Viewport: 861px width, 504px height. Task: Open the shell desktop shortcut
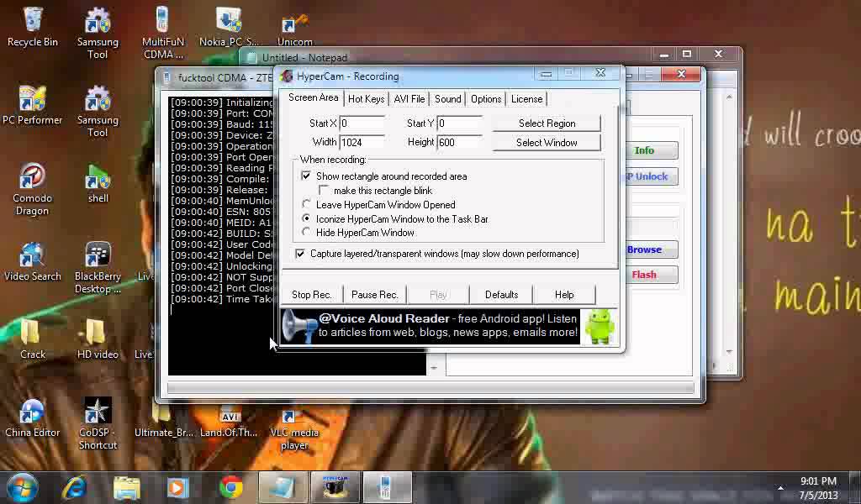click(x=98, y=184)
